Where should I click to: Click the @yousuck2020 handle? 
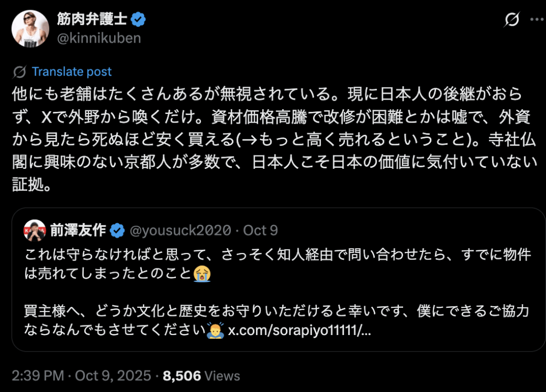181,231
